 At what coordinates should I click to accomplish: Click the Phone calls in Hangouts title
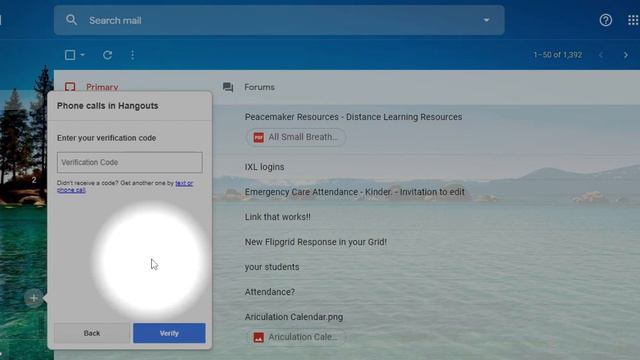[x=107, y=106]
